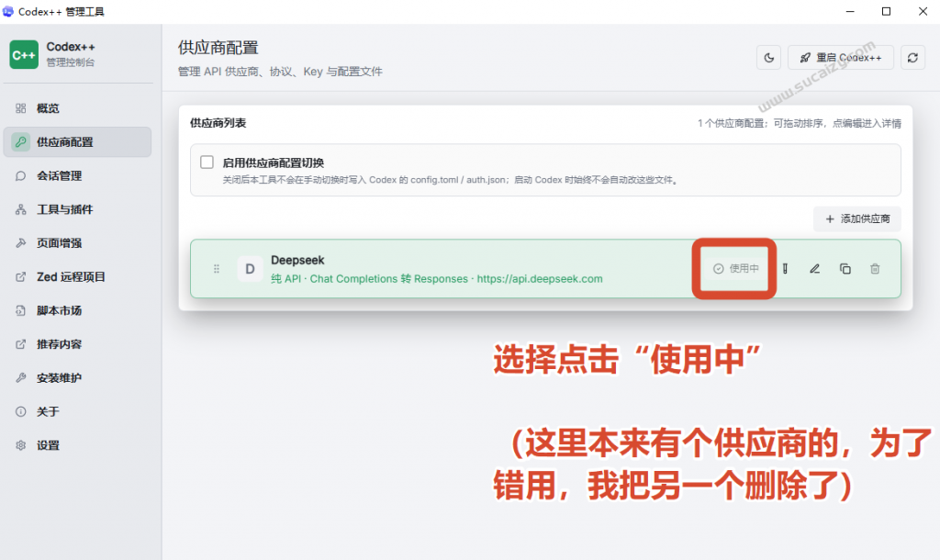
Task: Click the refresh icon button
Action: pyautogui.click(x=912, y=58)
